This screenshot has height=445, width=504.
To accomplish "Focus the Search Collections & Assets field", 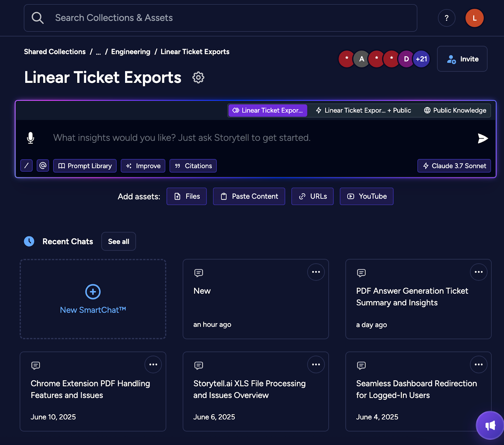I will pos(220,18).
